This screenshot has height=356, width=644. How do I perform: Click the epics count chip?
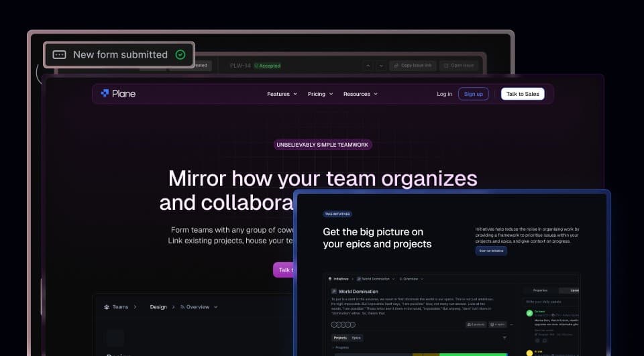pos(498,324)
